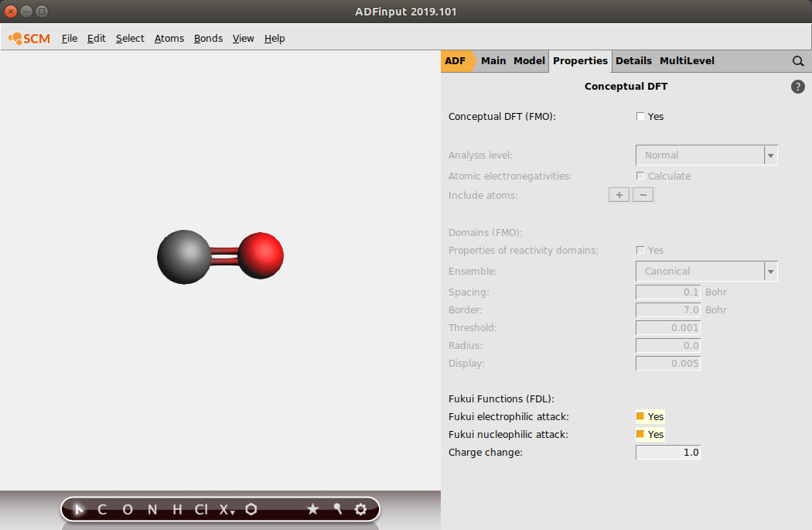Click the Radius value field
Screen dimensions: 812x530
pyautogui.click(x=668, y=346)
